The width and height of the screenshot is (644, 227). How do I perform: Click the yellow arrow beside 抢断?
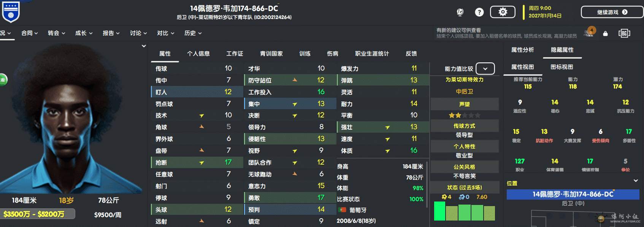201,163
